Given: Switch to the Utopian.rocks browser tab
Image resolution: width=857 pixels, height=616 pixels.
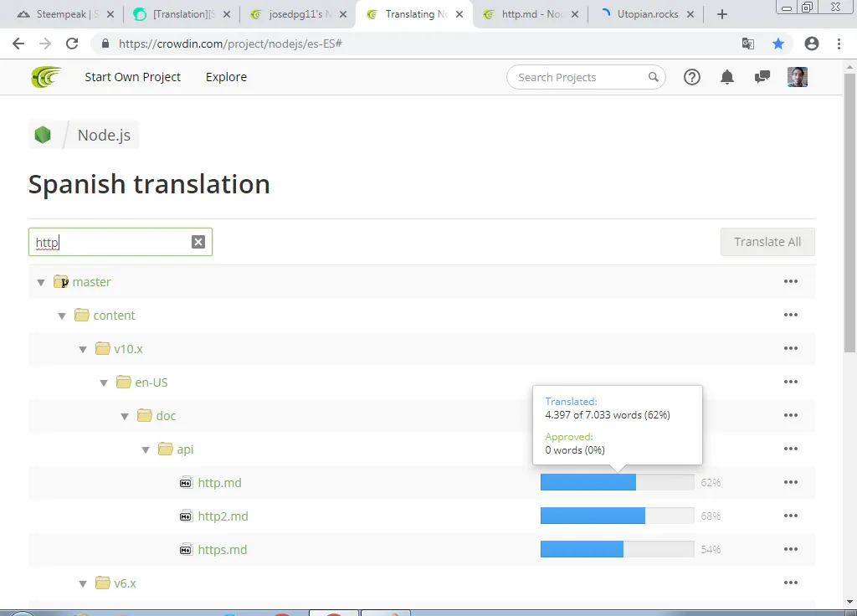Looking at the screenshot, I should click(647, 14).
